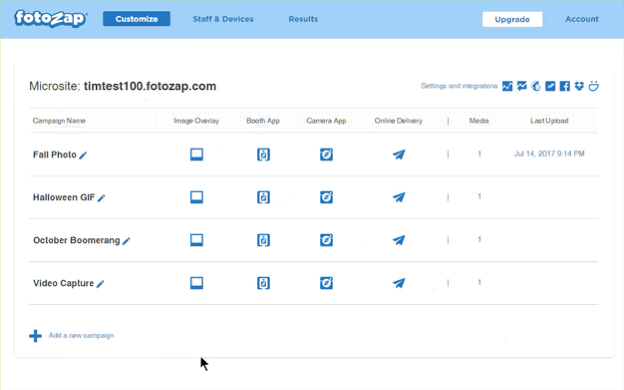Click the Upgrade button
The width and height of the screenshot is (624, 390).
click(512, 19)
